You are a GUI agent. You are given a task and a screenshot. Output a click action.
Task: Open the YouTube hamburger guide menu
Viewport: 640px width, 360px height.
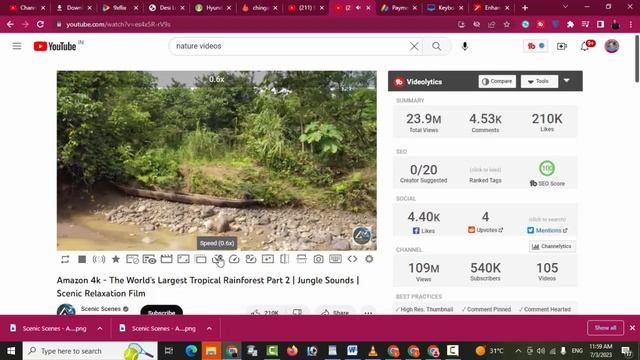coord(17,46)
